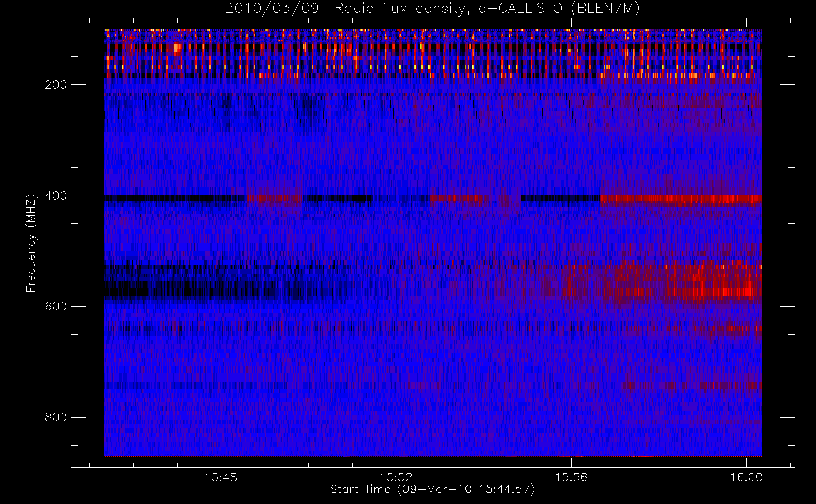816x504 pixels.
Task: Click the 600 frequency tick label
Action: pos(56,306)
